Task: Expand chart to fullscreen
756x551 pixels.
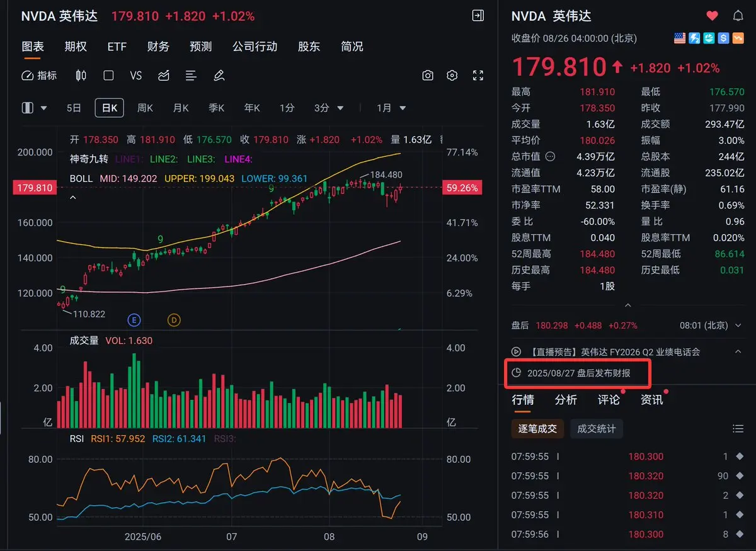Action: [478, 76]
